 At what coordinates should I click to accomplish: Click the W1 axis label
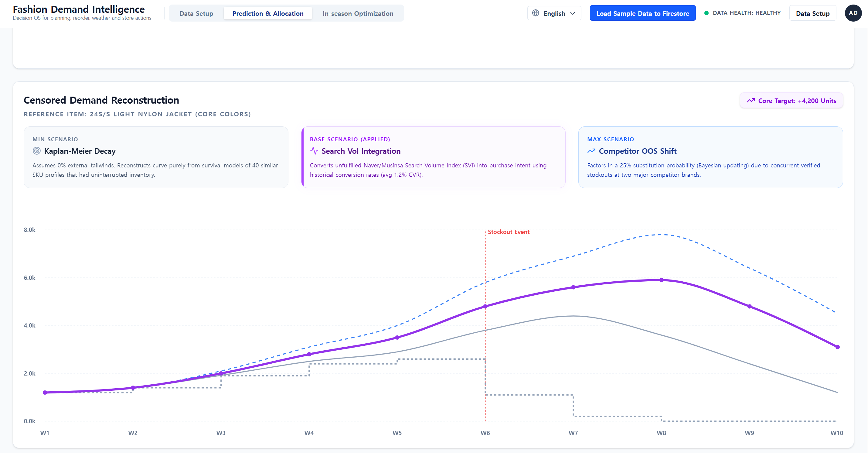45,433
